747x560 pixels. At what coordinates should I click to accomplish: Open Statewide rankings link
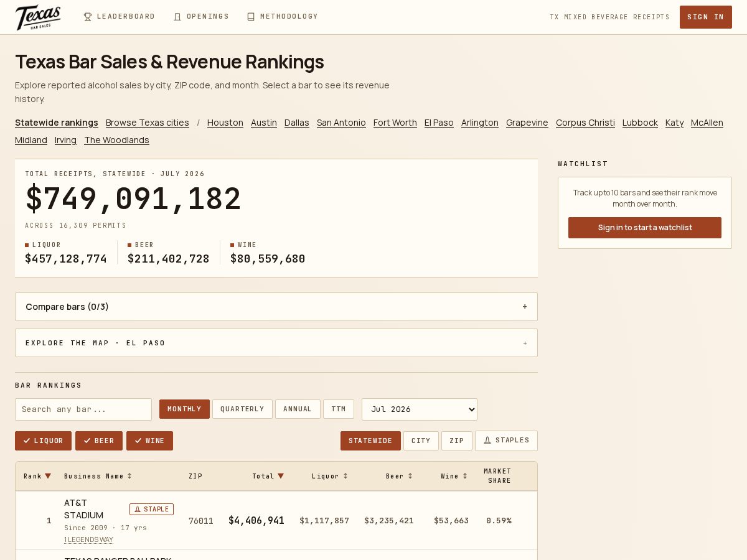[57, 123]
